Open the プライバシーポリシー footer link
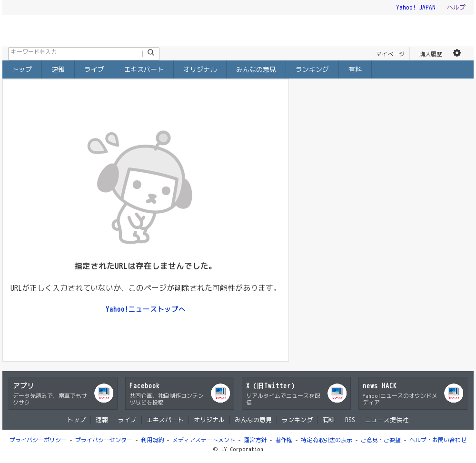 [38, 440]
